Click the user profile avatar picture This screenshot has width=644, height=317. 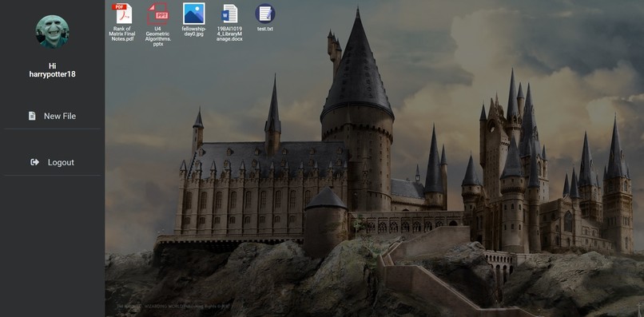[52, 32]
